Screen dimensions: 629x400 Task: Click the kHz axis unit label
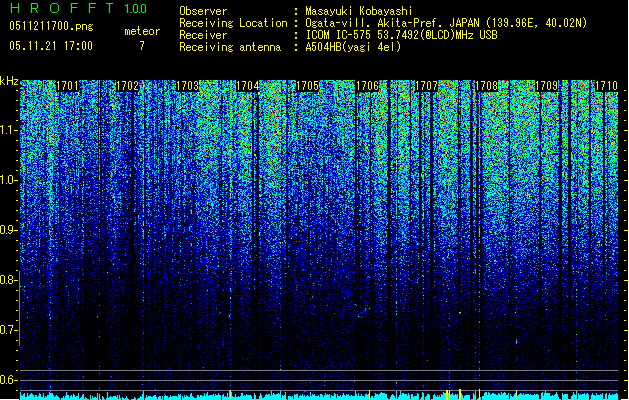click(9, 81)
